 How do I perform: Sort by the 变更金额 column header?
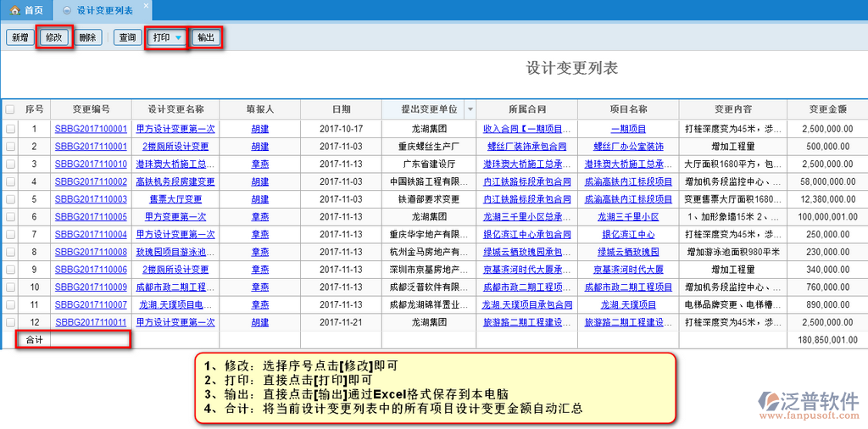click(827, 109)
